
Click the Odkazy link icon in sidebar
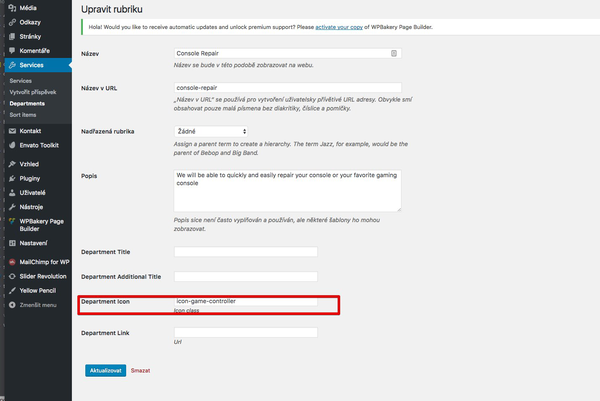(x=12, y=22)
